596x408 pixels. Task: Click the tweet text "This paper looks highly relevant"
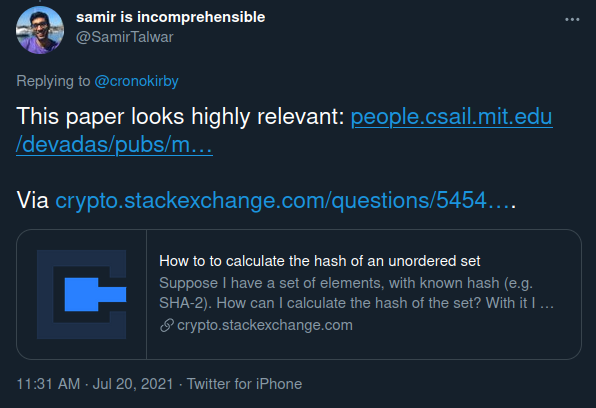(x=180, y=116)
